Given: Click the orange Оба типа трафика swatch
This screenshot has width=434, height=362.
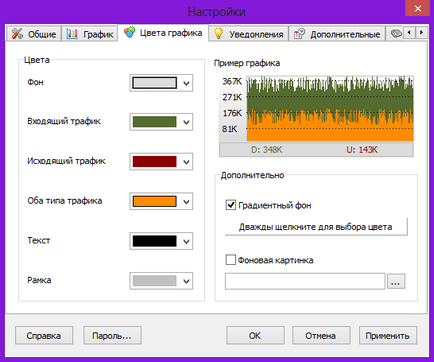Looking at the screenshot, I should [x=154, y=201].
